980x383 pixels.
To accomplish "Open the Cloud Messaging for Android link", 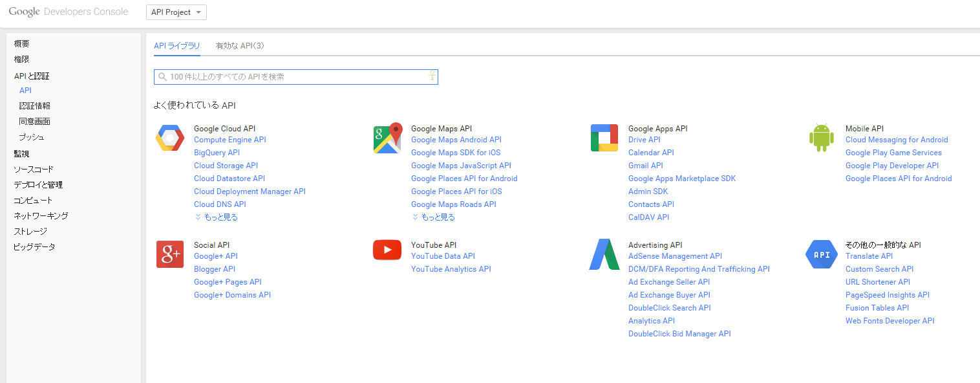I will (x=897, y=140).
